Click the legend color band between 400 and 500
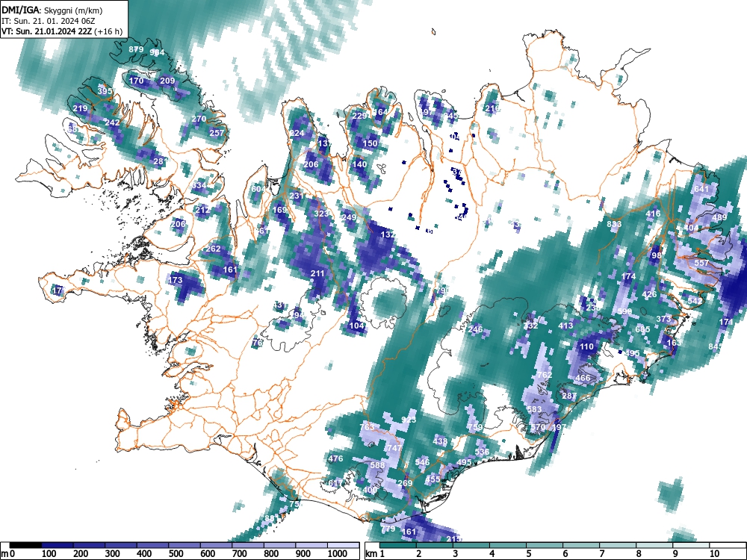The image size is (747, 560). point(153,545)
